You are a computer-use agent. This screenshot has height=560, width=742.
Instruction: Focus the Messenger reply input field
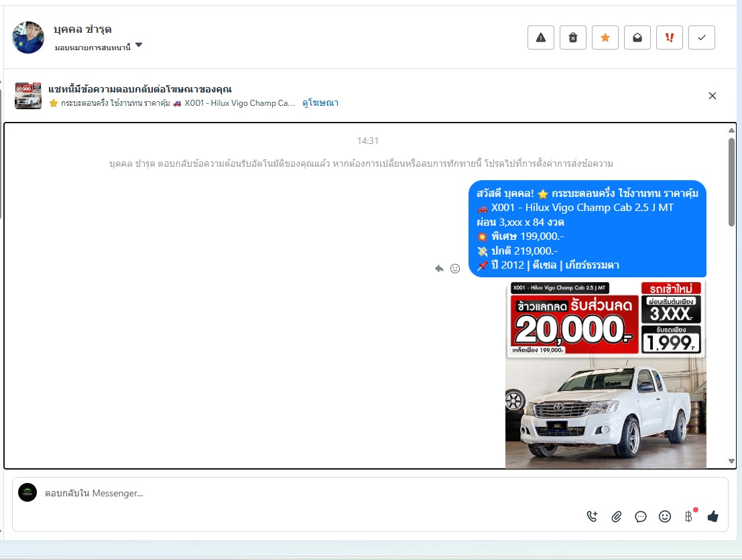tap(303, 493)
